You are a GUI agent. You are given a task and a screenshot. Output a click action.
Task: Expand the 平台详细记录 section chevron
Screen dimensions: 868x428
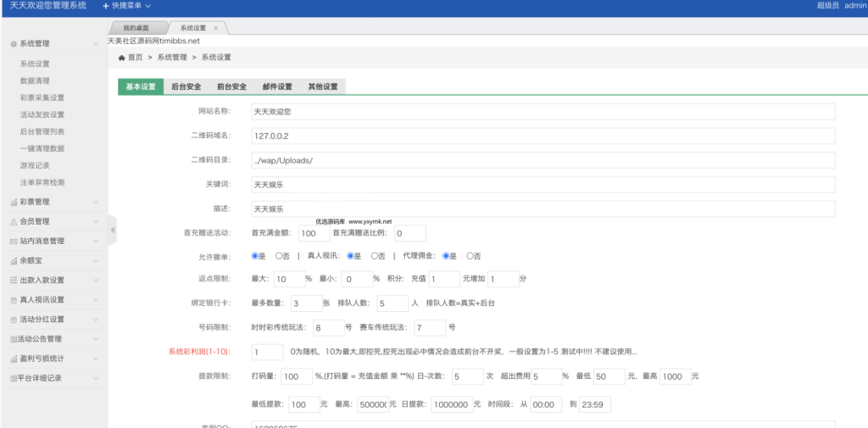[97, 378]
